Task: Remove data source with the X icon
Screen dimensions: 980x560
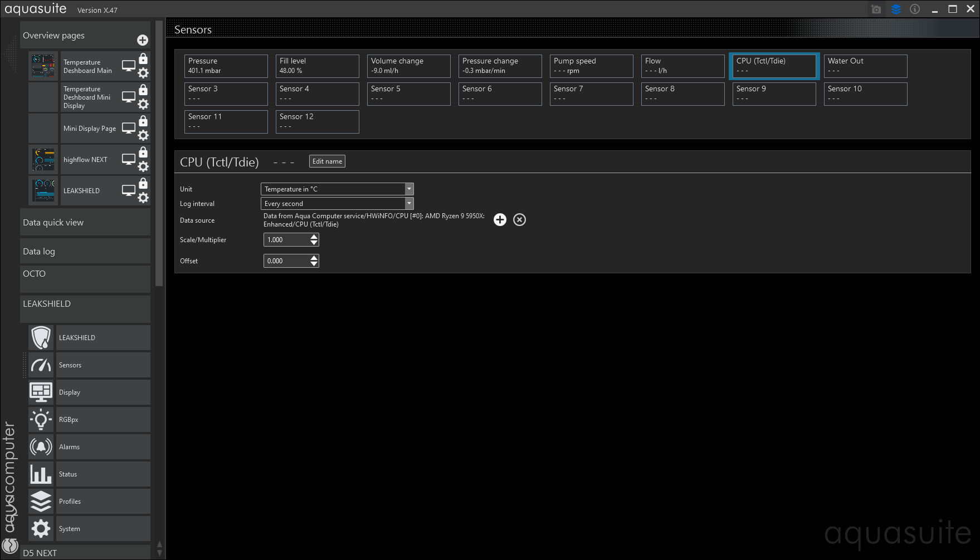Action: click(519, 220)
